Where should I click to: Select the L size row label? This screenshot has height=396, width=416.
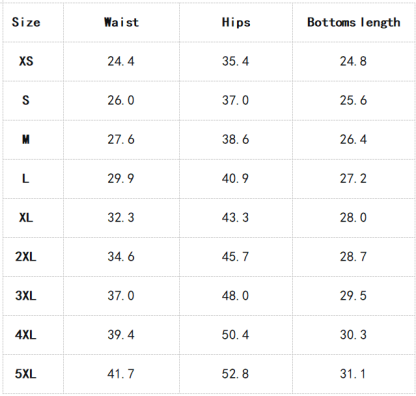[26, 179]
